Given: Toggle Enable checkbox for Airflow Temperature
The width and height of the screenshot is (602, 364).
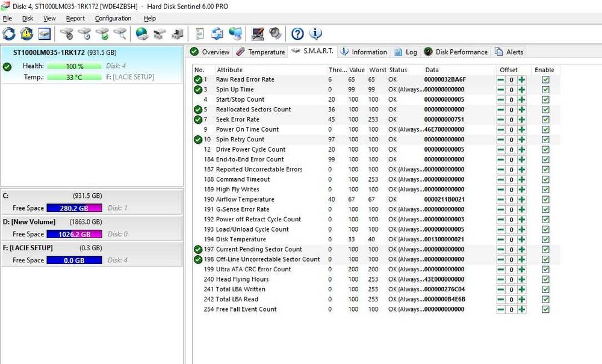Looking at the screenshot, I should coord(545,200).
